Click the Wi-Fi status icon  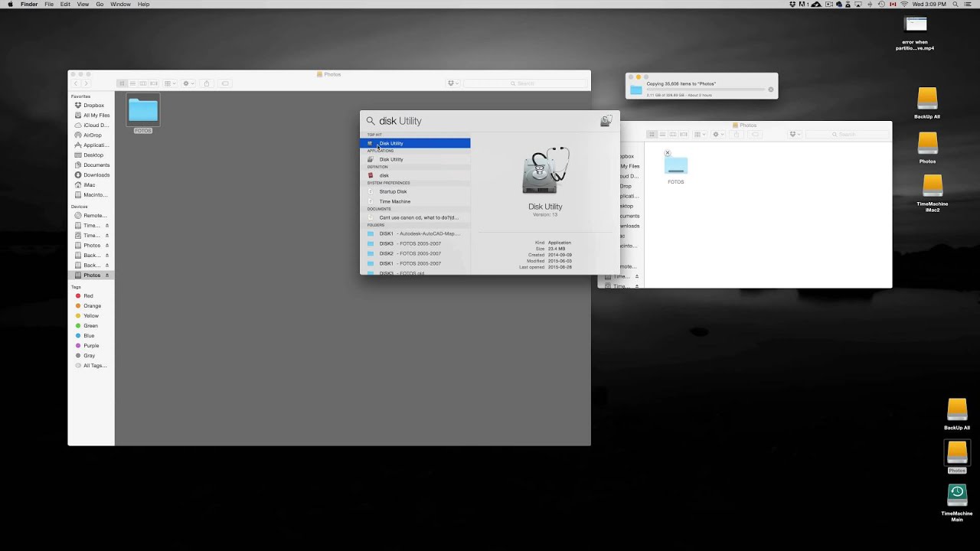click(x=904, y=5)
